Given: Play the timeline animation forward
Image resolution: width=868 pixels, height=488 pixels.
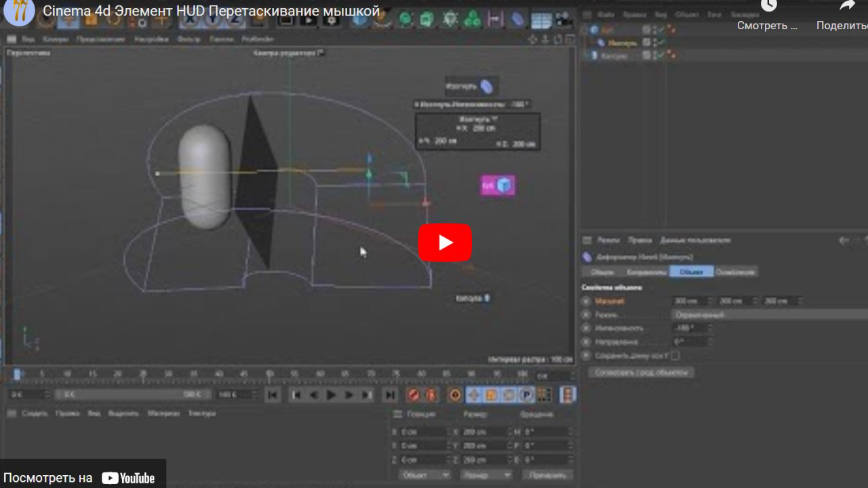Looking at the screenshot, I should coord(331,394).
